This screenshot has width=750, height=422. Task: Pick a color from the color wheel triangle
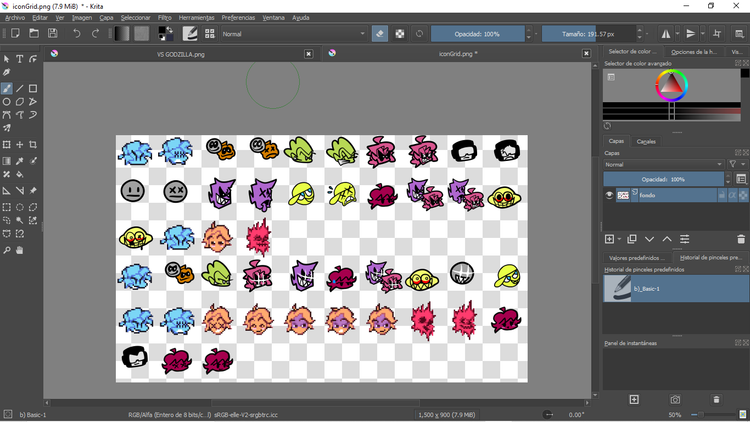pos(671,85)
